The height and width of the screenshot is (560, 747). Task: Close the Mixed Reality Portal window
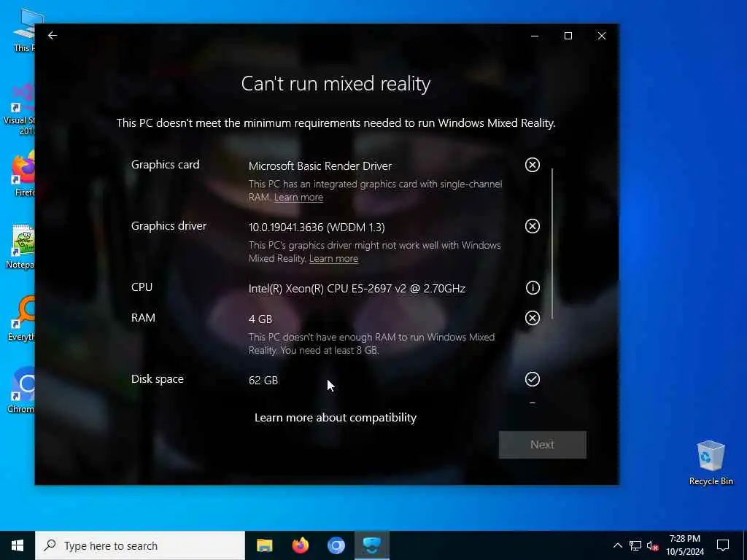(x=602, y=36)
